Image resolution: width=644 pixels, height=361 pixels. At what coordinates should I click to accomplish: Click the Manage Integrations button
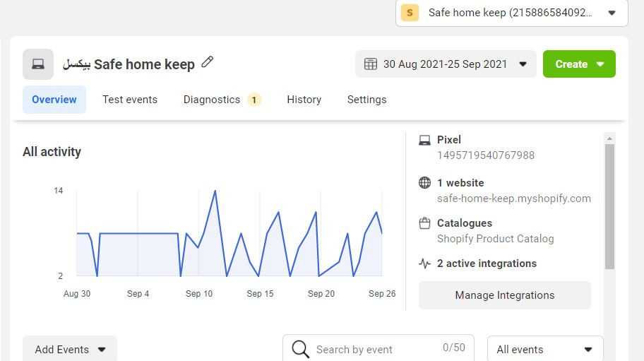tap(504, 295)
